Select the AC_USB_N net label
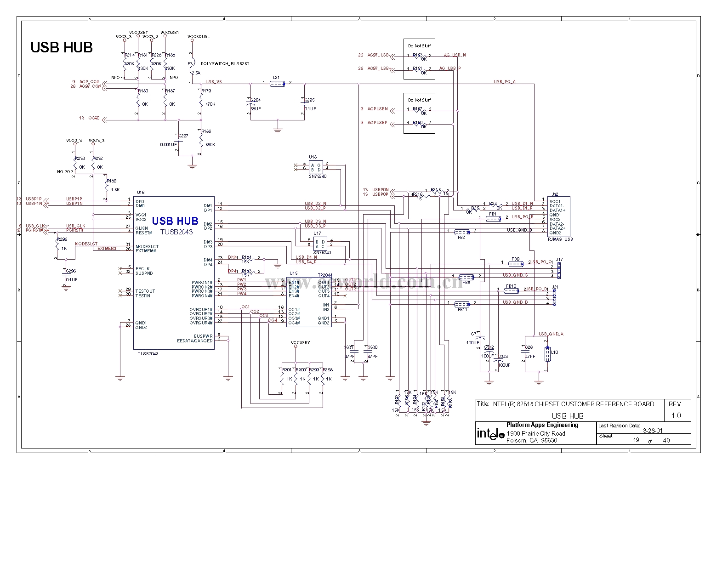This screenshot has height=562, width=728. (455, 55)
